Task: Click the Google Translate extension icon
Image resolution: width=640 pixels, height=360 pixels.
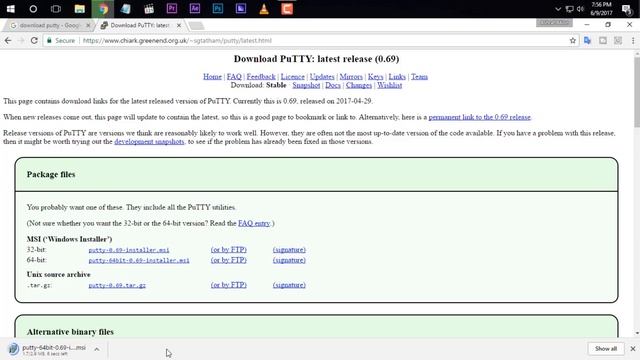Action: 587,40
